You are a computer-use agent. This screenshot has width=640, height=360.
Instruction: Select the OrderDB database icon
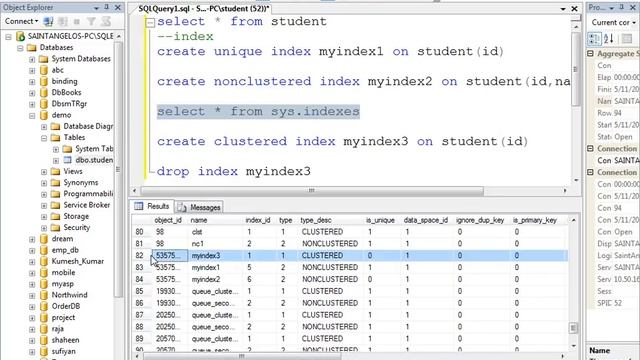pyautogui.click(x=44, y=306)
